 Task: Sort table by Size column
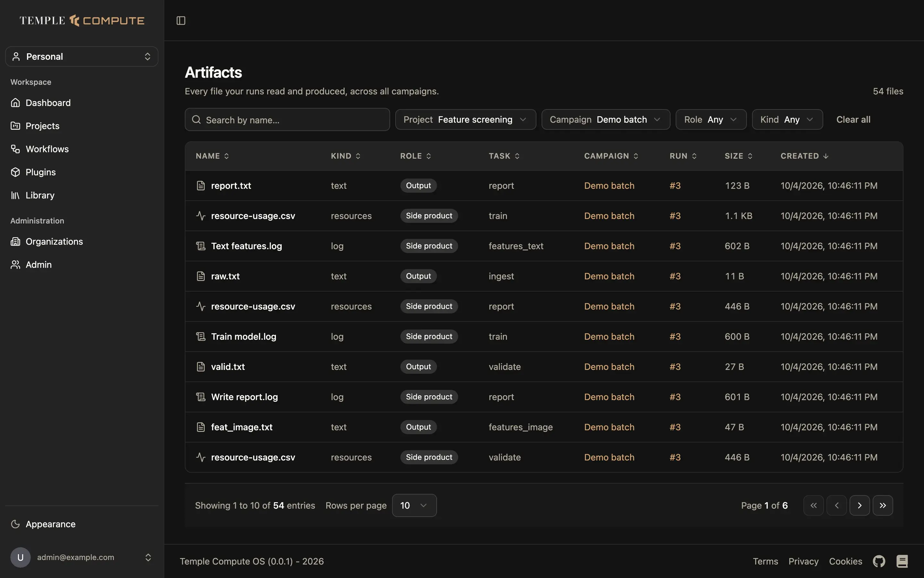(739, 156)
